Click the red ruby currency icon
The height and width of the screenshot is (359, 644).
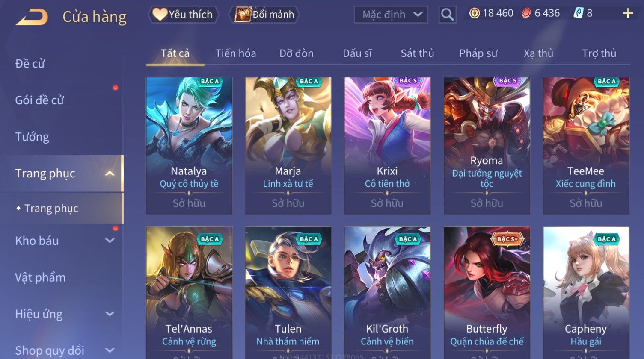(526, 14)
